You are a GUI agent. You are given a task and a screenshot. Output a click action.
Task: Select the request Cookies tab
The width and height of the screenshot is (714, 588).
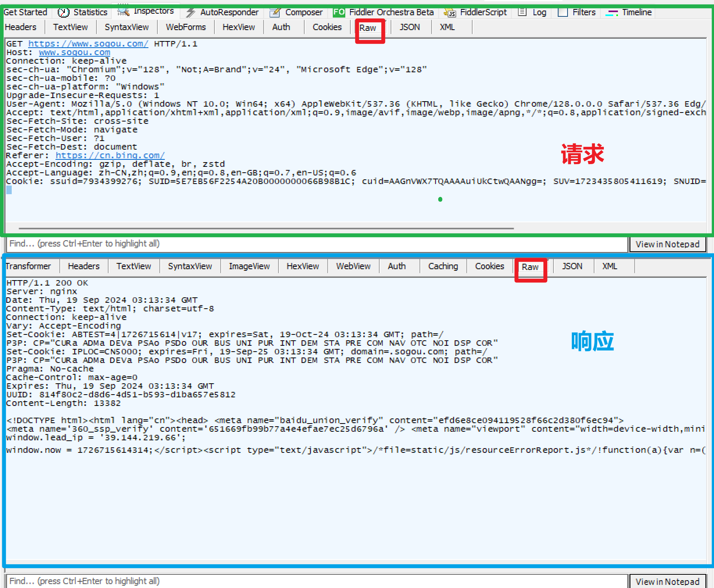pos(327,27)
